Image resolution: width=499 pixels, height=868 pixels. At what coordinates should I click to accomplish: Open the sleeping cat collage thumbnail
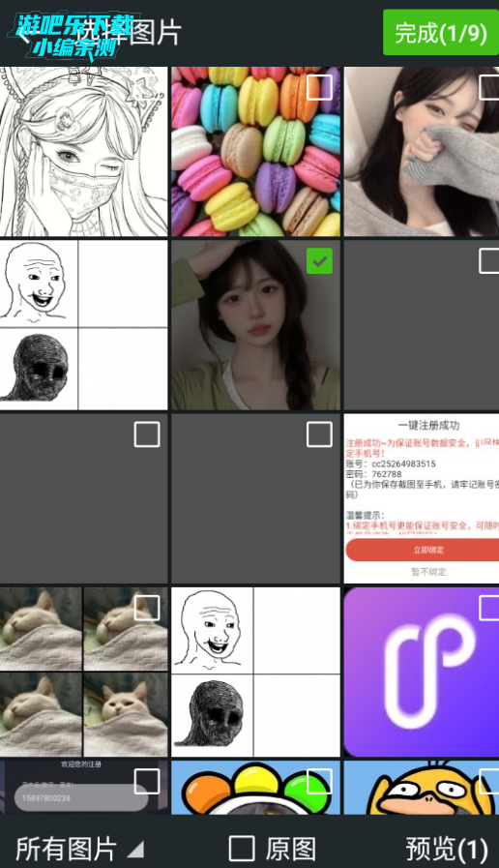click(x=83, y=672)
